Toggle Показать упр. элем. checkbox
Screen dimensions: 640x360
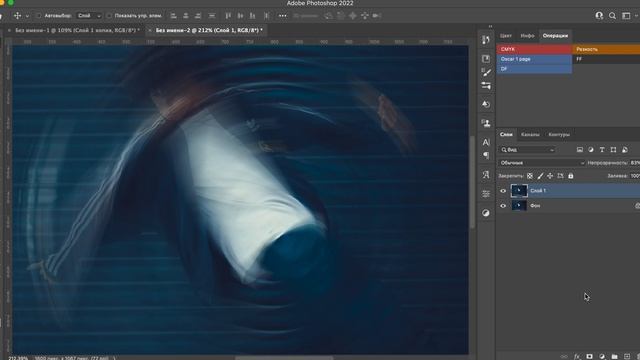109,16
